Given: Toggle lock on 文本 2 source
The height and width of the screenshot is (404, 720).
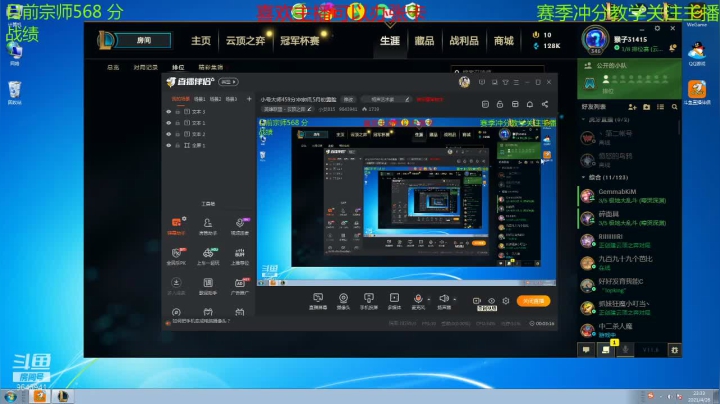Looking at the screenshot, I should [178, 134].
